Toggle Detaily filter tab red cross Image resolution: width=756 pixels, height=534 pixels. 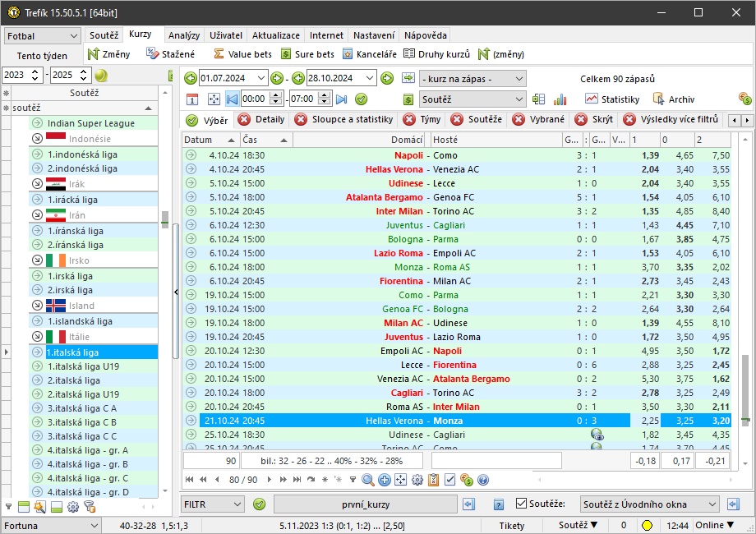244,119
